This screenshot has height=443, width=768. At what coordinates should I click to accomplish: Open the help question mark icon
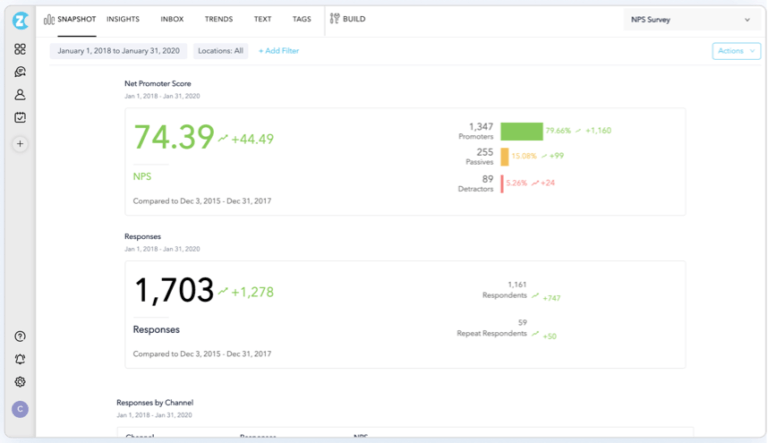(20, 337)
